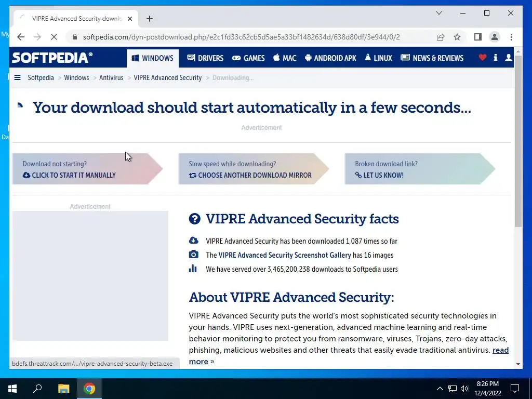Open taskbar search magnifier
The height and width of the screenshot is (399, 532).
pyautogui.click(x=37, y=389)
